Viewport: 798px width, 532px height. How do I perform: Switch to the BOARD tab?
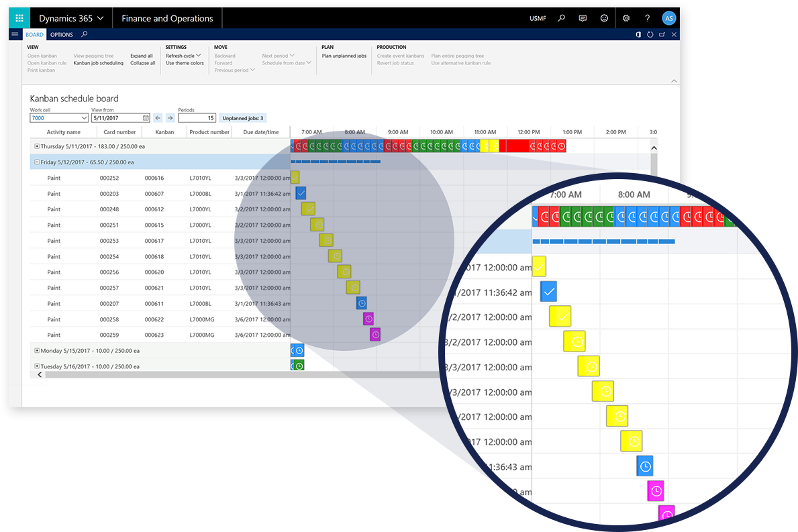pos(35,35)
